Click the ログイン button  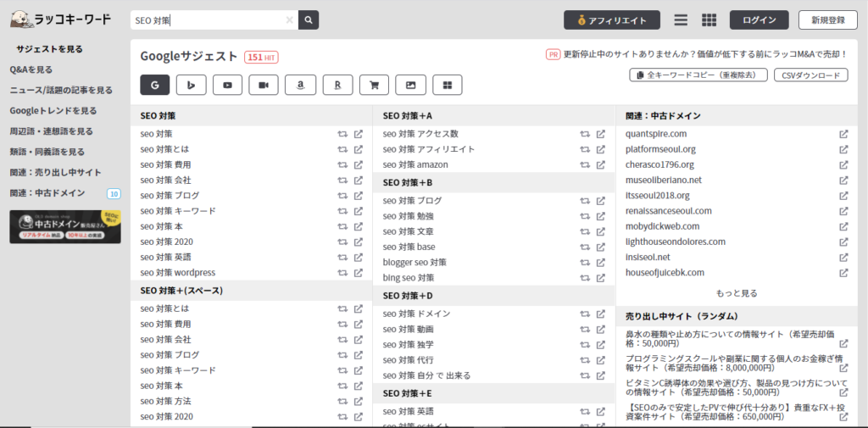click(x=759, y=20)
